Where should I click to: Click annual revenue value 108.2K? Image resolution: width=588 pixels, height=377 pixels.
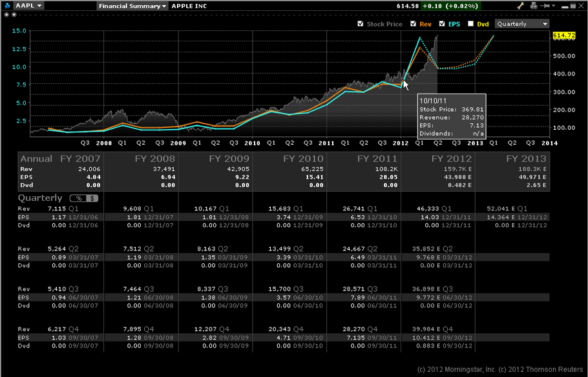pos(386,169)
